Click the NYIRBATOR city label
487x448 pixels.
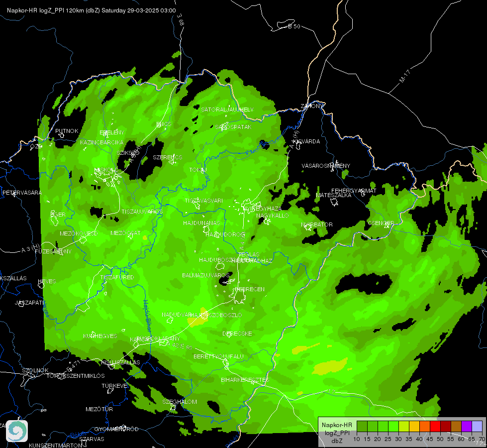tap(317, 224)
